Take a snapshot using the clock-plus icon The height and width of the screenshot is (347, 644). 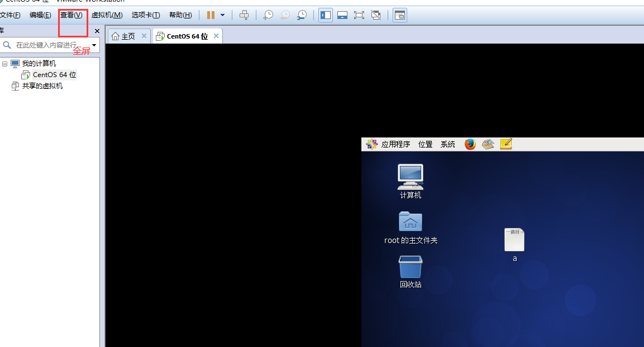[268, 15]
